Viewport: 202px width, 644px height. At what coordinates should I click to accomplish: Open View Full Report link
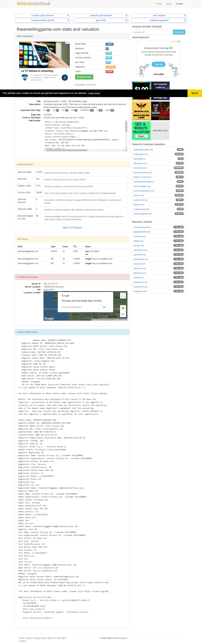point(72,227)
